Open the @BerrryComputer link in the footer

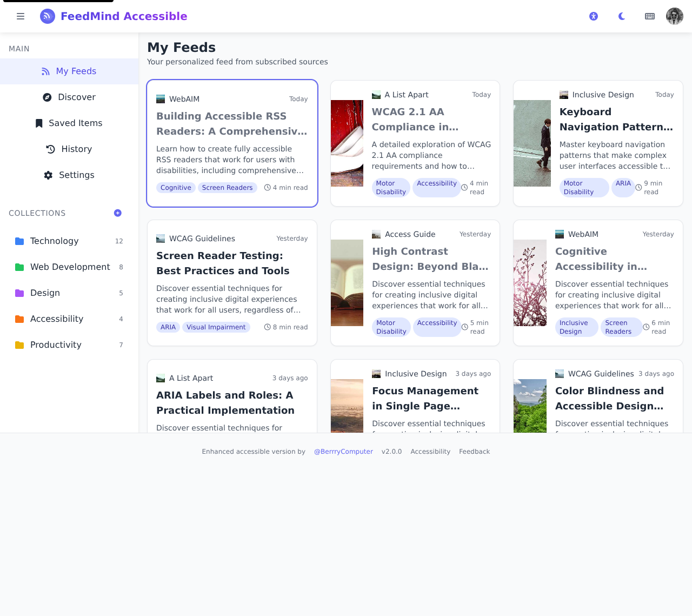coord(343,451)
